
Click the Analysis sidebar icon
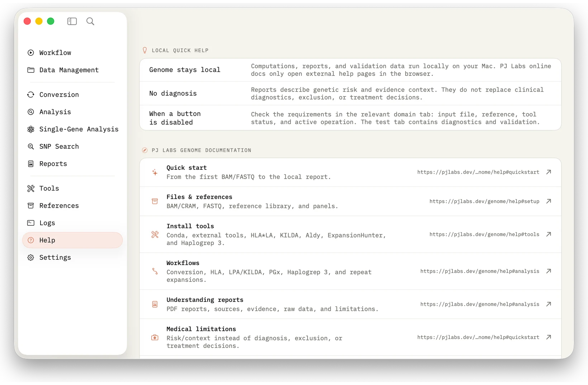point(31,112)
